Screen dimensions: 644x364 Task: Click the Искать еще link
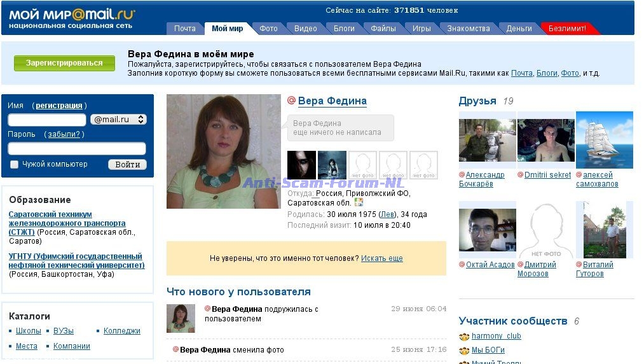(x=381, y=258)
